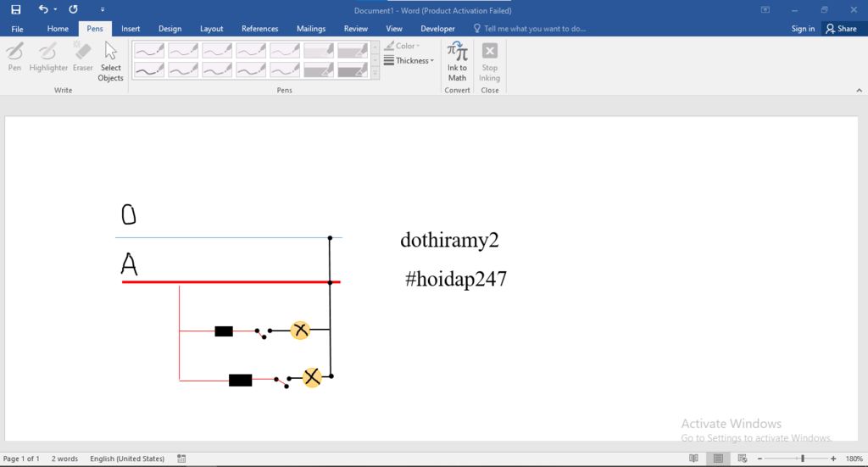
Task: Switch to the Insert tab
Action: click(x=131, y=29)
